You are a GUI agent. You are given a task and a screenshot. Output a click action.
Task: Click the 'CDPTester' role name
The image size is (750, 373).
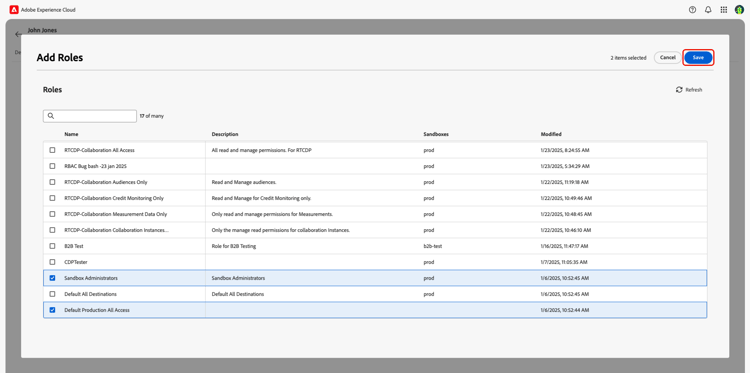point(76,262)
